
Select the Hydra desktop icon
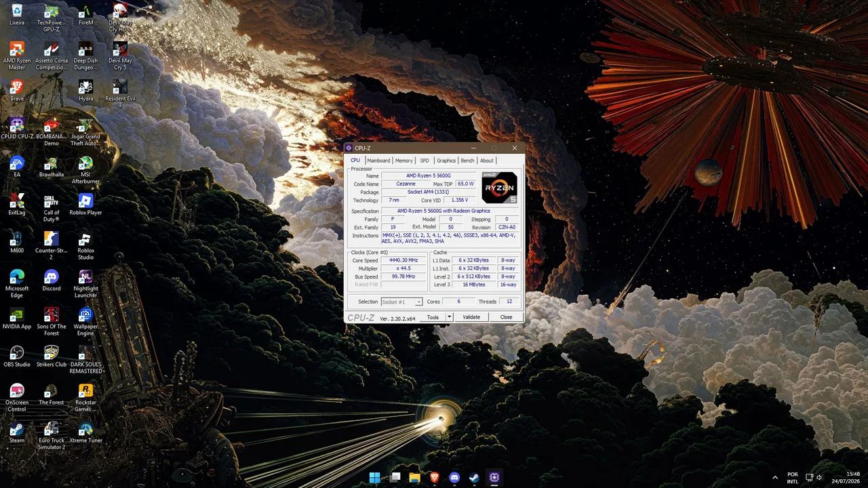[x=86, y=91]
